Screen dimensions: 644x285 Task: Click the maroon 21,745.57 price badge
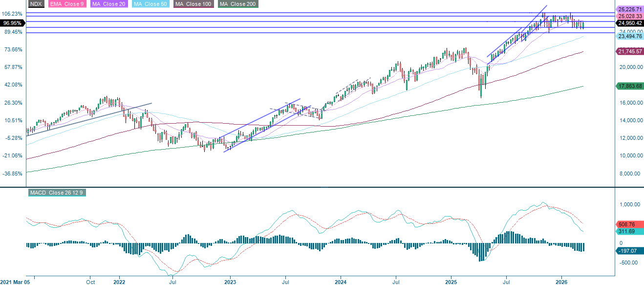(629, 51)
